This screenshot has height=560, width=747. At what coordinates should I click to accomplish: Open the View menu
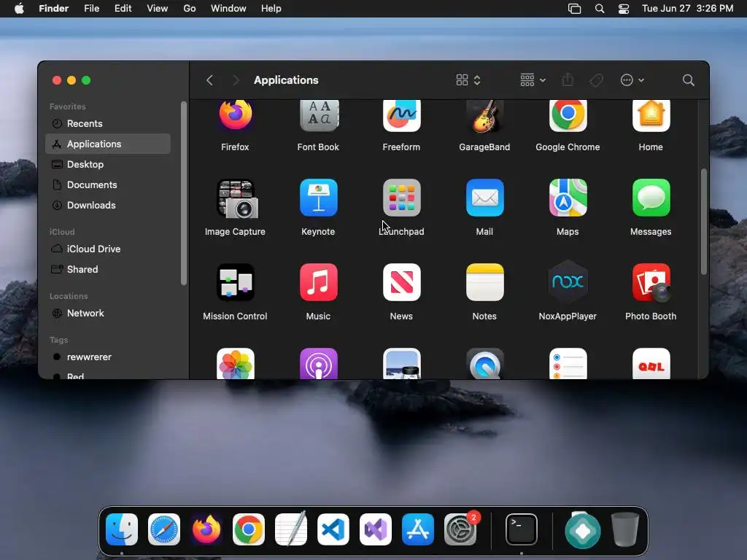(x=158, y=9)
